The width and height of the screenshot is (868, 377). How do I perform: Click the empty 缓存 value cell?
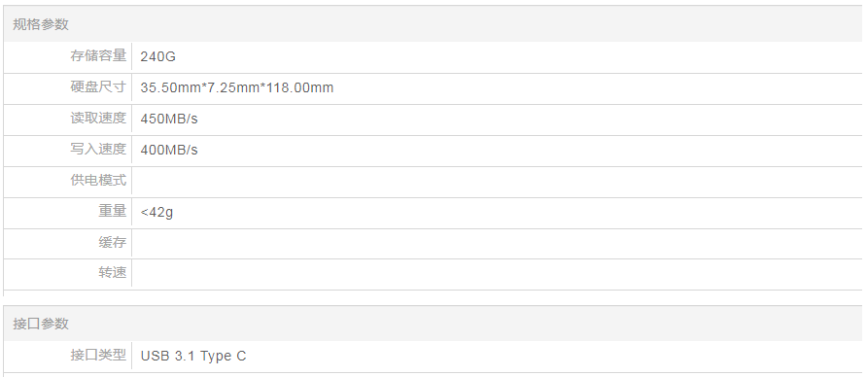coord(497,243)
